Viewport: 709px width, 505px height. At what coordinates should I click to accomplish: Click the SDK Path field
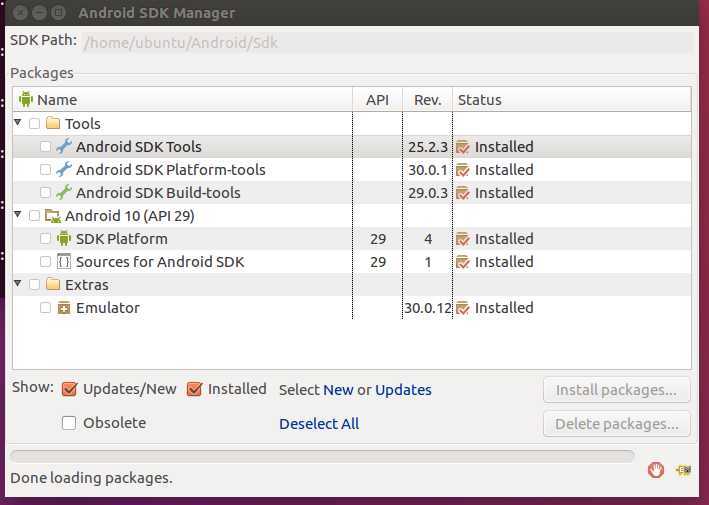click(387, 42)
